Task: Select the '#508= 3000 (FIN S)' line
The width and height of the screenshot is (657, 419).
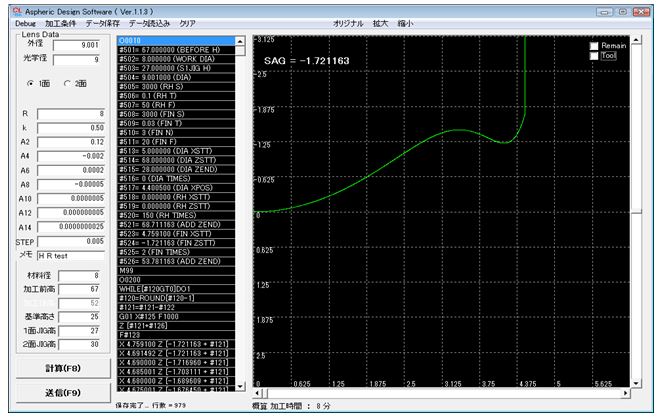Action: pos(176,114)
